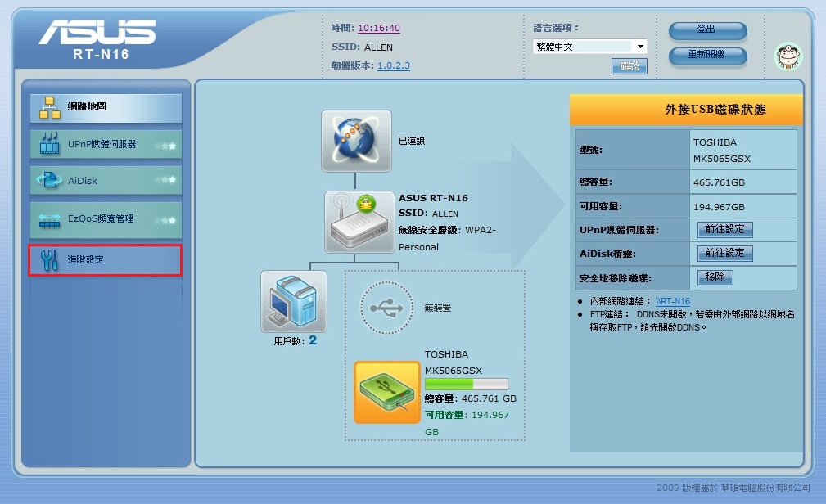Click the user count number 2
Screen dimensions: 826x504
coord(313,340)
